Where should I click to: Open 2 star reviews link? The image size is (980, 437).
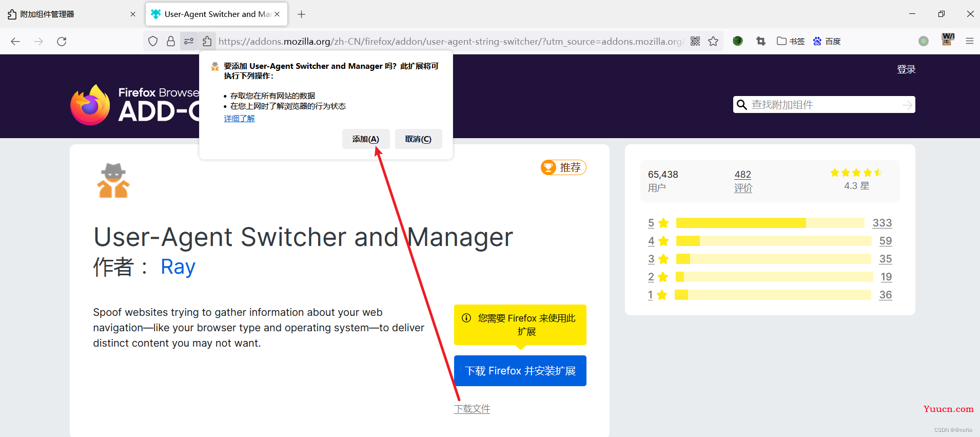[658, 277]
